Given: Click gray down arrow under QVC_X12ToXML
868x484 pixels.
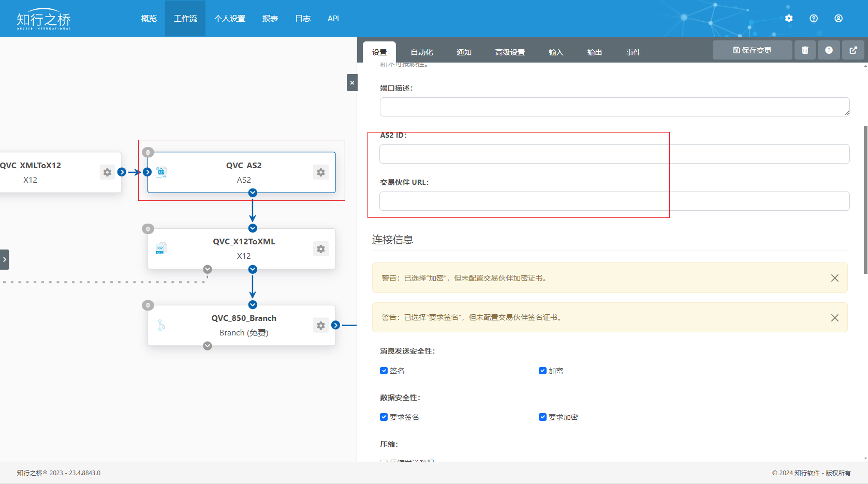Looking at the screenshot, I should click(208, 269).
